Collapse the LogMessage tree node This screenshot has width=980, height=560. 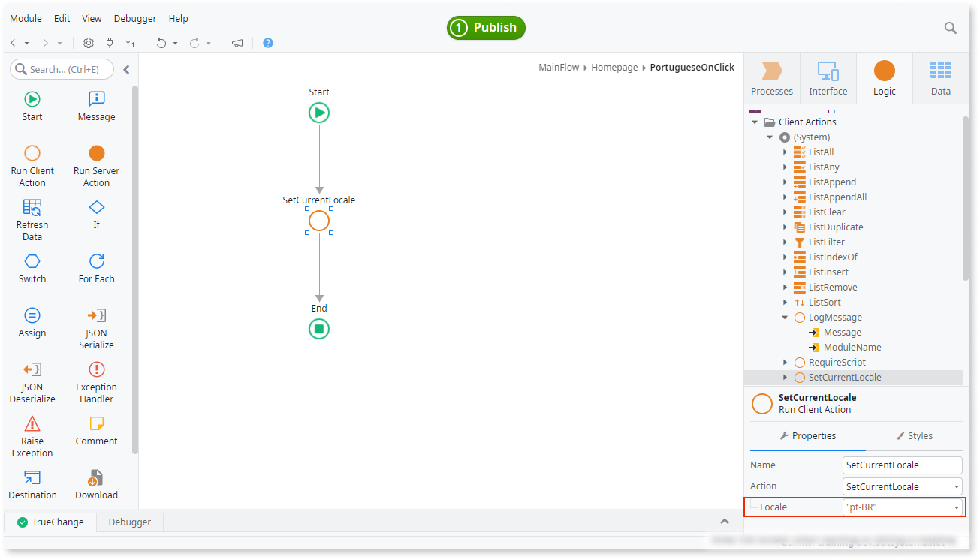(x=784, y=317)
